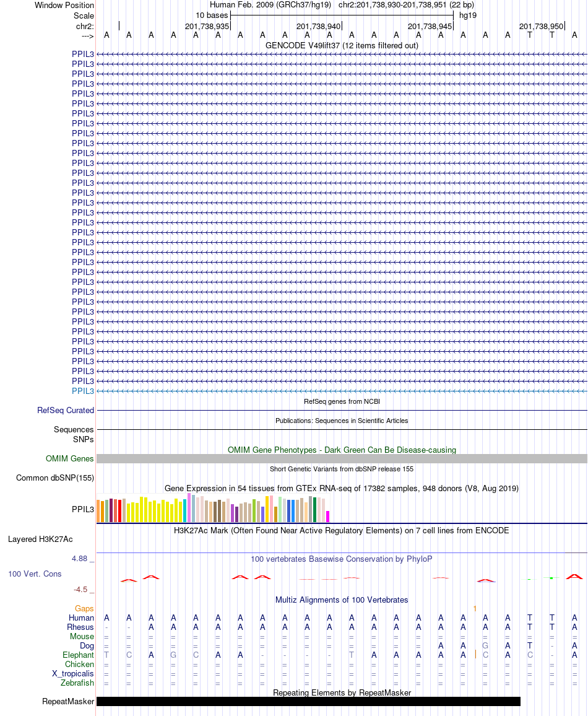The image size is (588, 716).
Task: Click the 4.88 conservation maximum value
Action: [x=79, y=559]
